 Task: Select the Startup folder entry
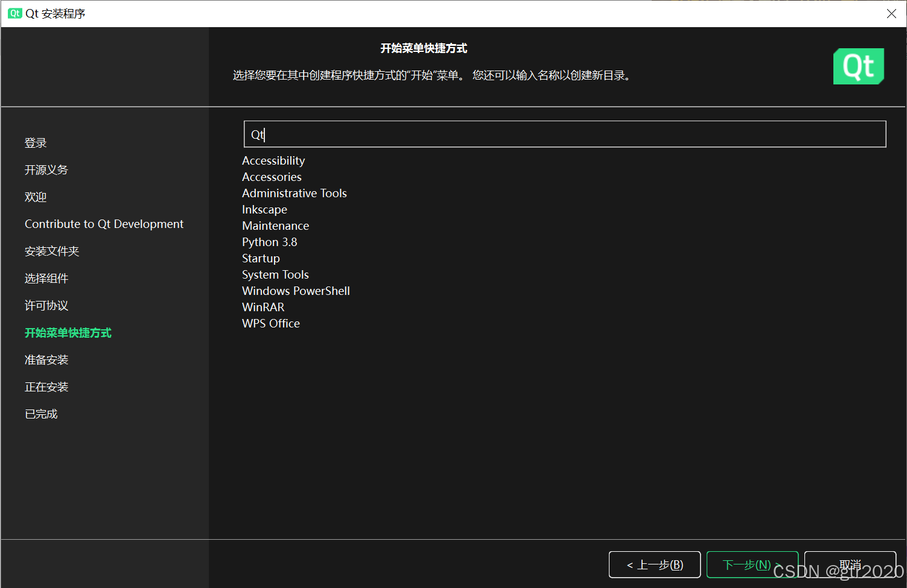[261, 258]
